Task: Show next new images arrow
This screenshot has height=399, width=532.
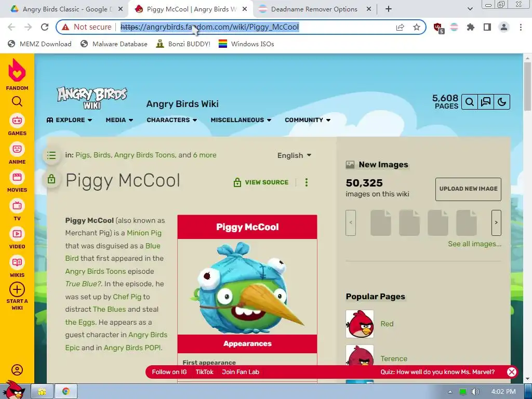Action: [496, 222]
